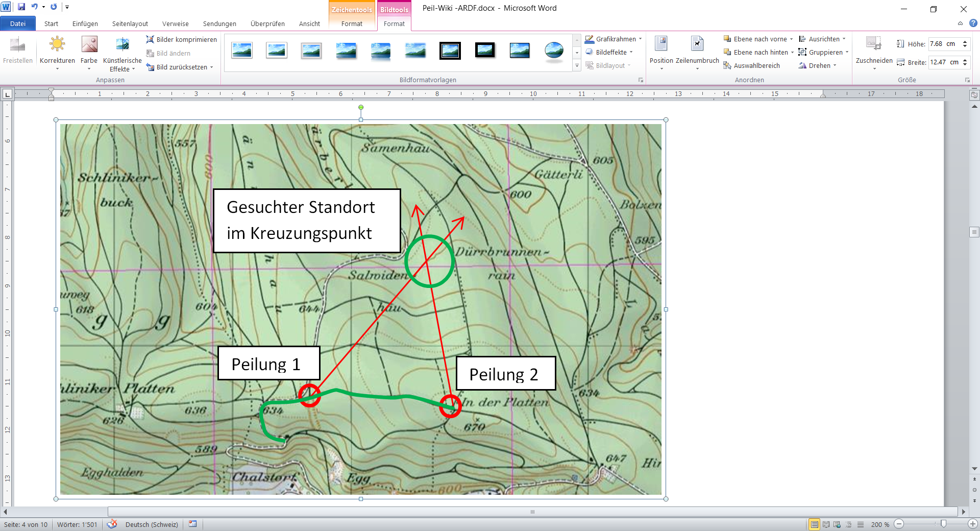Open the Farbe color adjustment tool
The height and width of the screenshot is (531, 980).
(x=89, y=51)
